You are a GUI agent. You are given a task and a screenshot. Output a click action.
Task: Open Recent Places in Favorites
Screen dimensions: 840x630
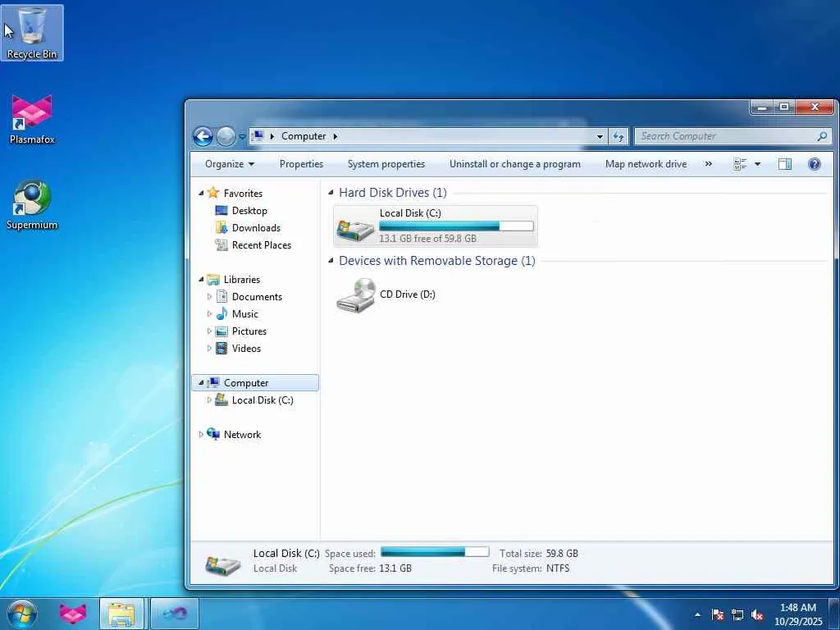[x=262, y=244]
